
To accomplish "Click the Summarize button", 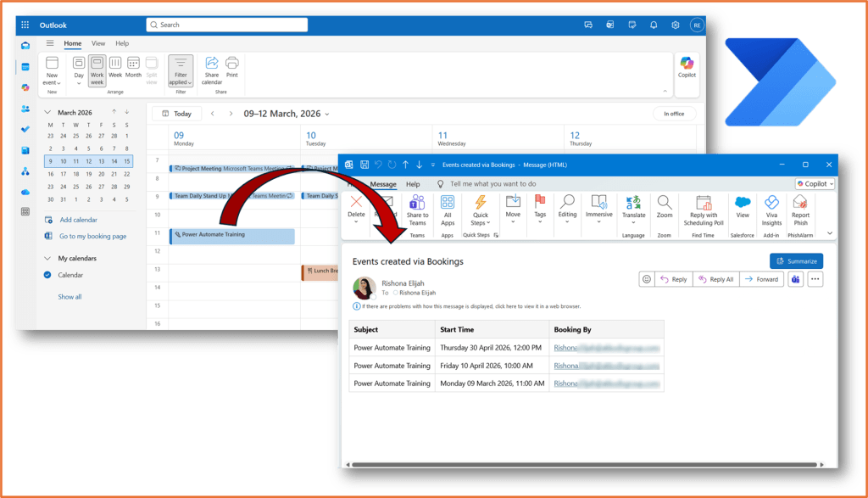I will point(796,261).
